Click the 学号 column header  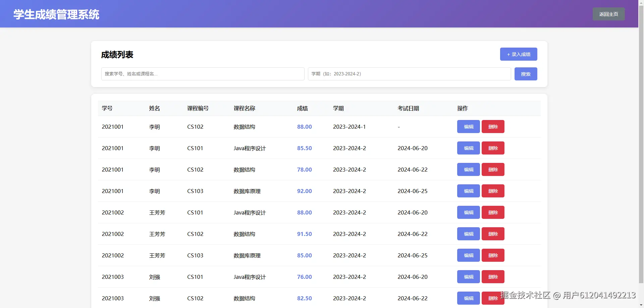[107, 108]
